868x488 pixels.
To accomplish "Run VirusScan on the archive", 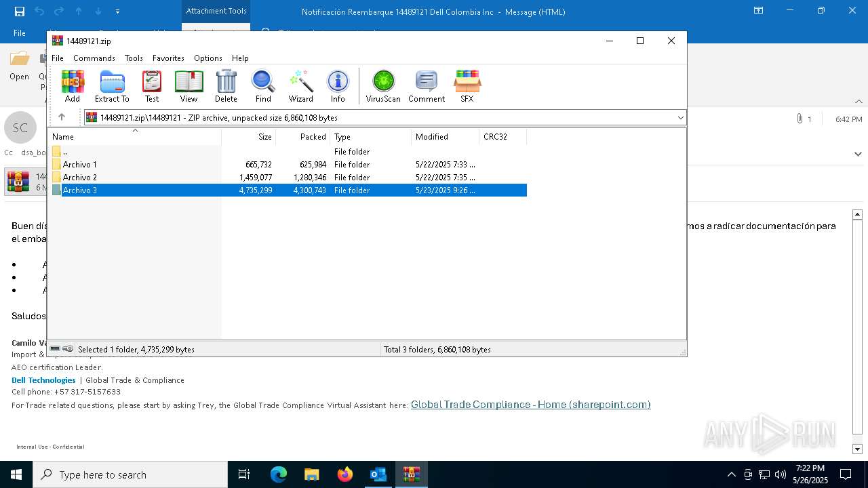I will (x=383, y=86).
